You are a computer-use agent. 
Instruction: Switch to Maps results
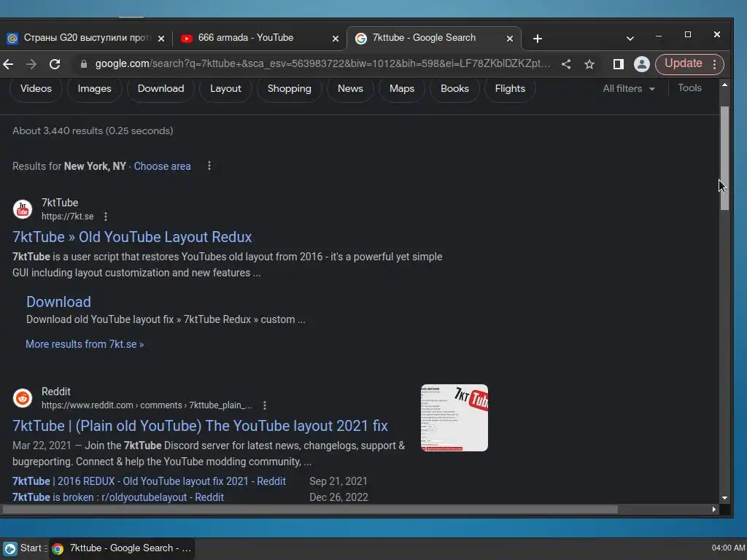point(402,88)
